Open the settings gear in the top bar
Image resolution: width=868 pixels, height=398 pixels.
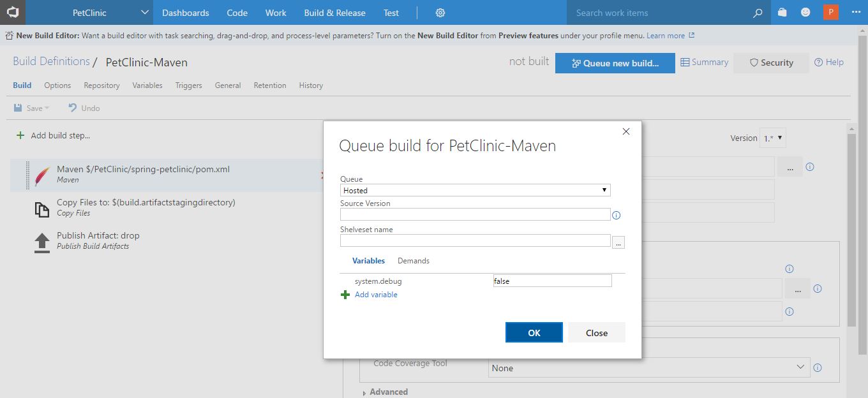click(x=440, y=13)
